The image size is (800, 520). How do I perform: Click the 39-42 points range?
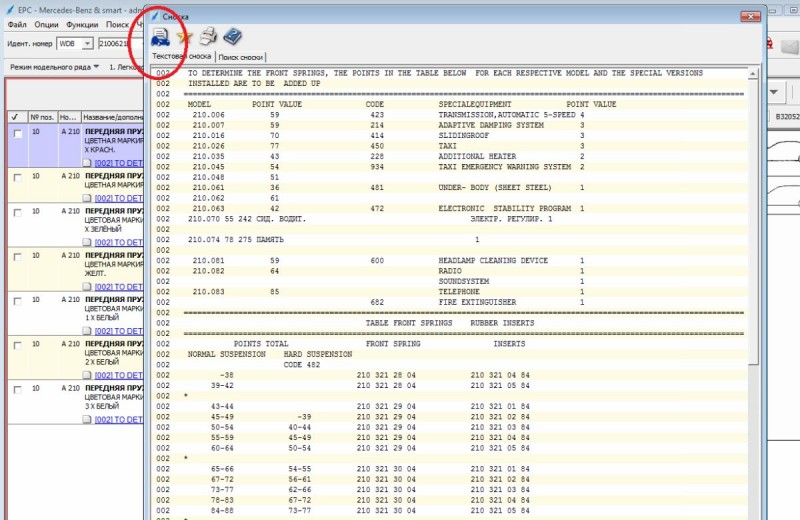click(222, 386)
